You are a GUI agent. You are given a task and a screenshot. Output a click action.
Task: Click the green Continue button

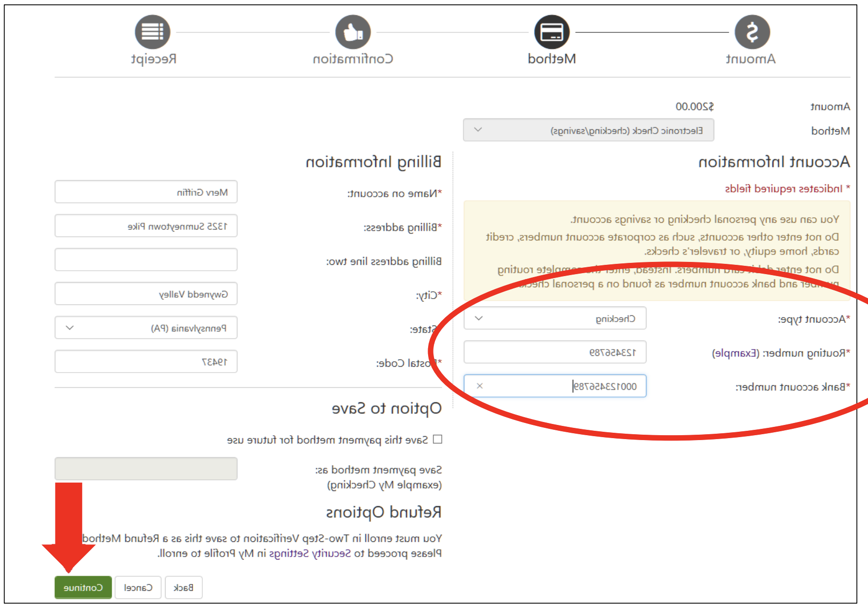pos(83,587)
